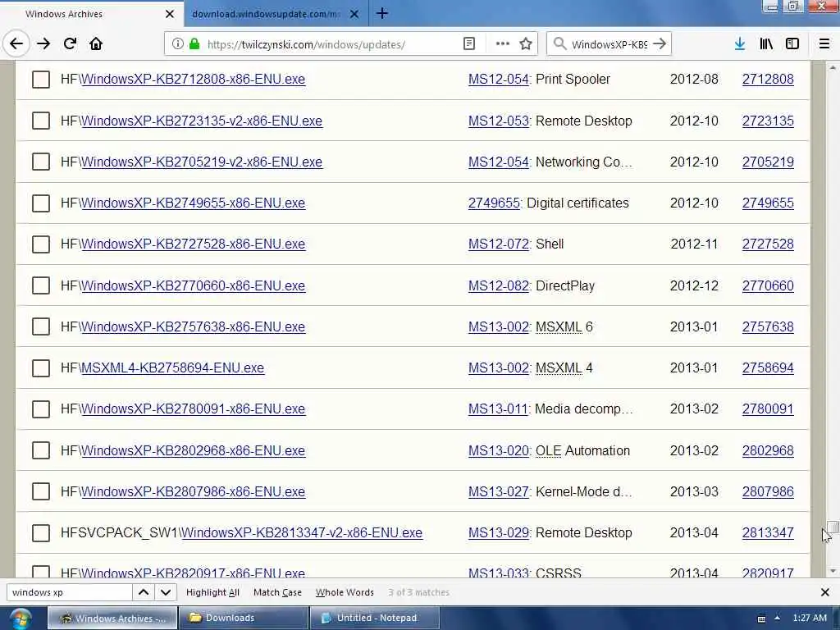The width and height of the screenshot is (840, 630).
Task: Submit search with the arrow button
Action: point(660,44)
